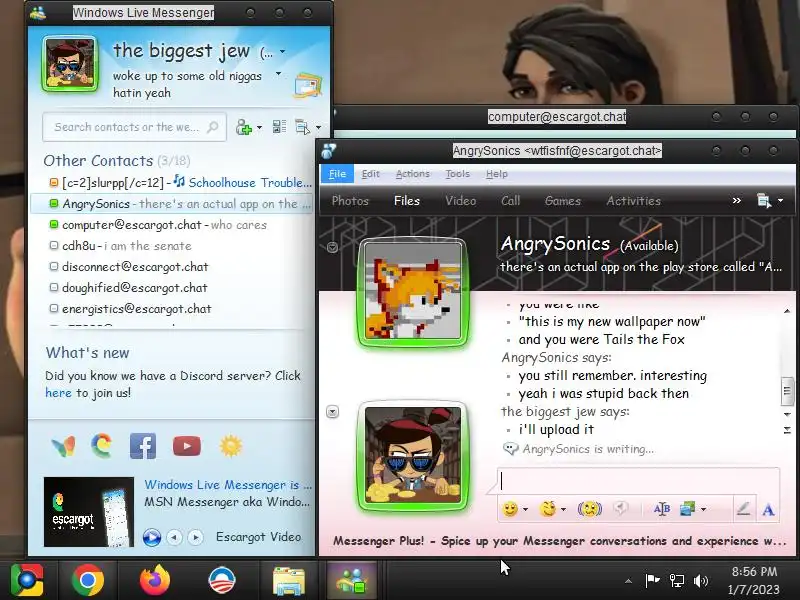Click the voice clip icon
The height and width of the screenshot is (600, 800).
(x=620, y=508)
